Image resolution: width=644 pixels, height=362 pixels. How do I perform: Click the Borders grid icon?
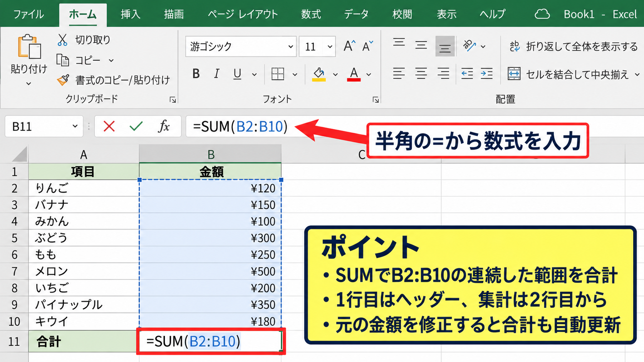tap(278, 74)
